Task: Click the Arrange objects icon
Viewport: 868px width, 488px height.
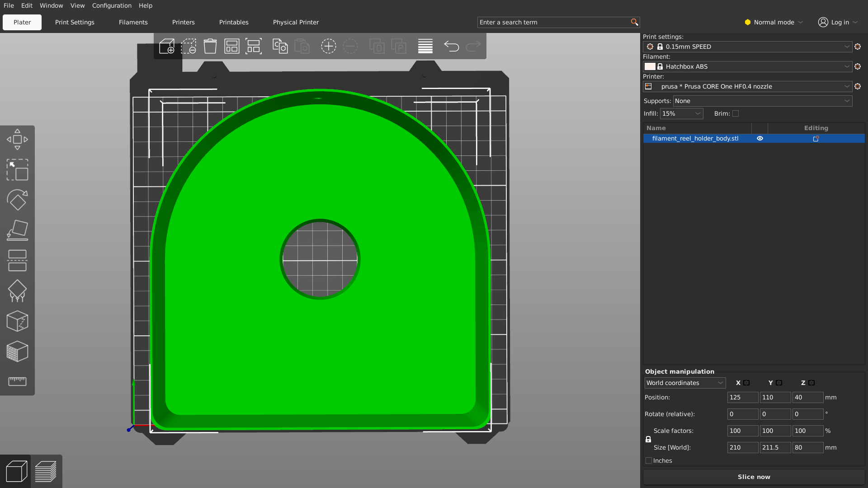Action: tap(232, 46)
